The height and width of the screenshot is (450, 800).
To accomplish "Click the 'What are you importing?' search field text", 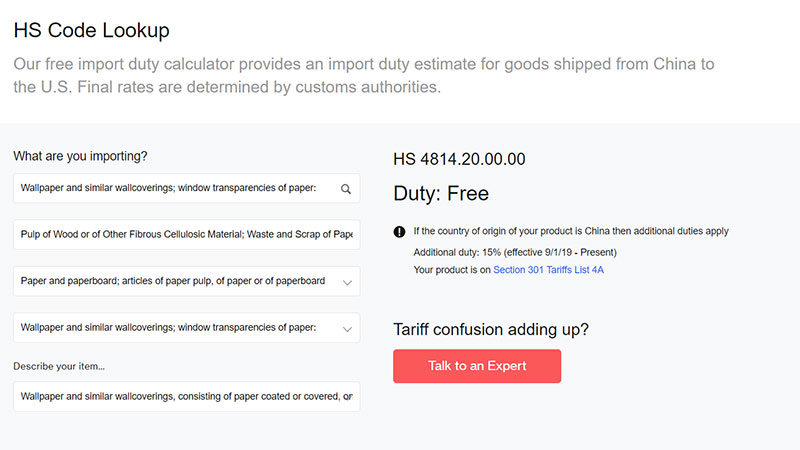I will point(168,188).
